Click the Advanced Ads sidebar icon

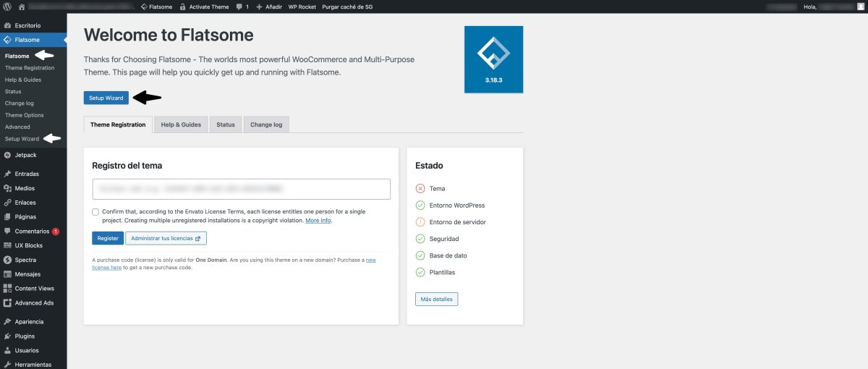(7, 303)
